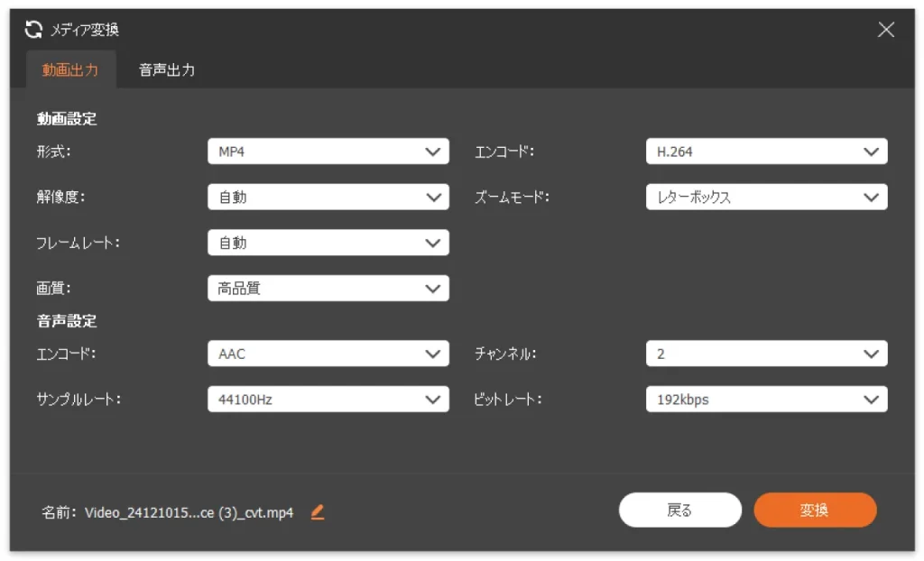Expand the video エンコード dropdown showing H.264
Image resolution: width=924 pixels, height=561 pixels.
tap(766, 152)
